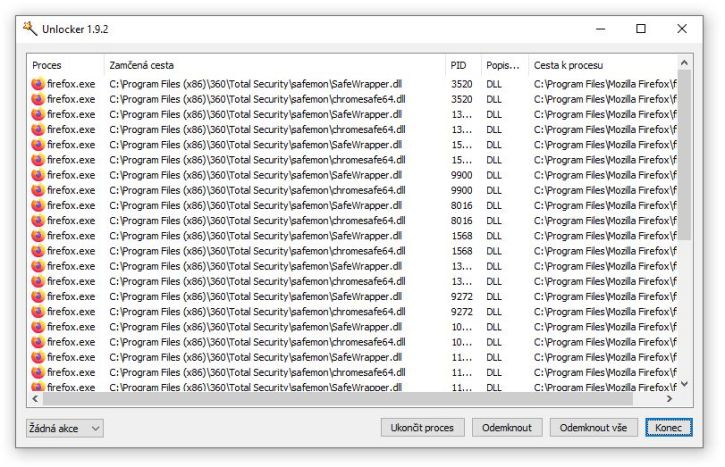Maximize the Unlocker window
This screenshot has height=467, width=725.
pyautogui.click(x=641, y=29)
